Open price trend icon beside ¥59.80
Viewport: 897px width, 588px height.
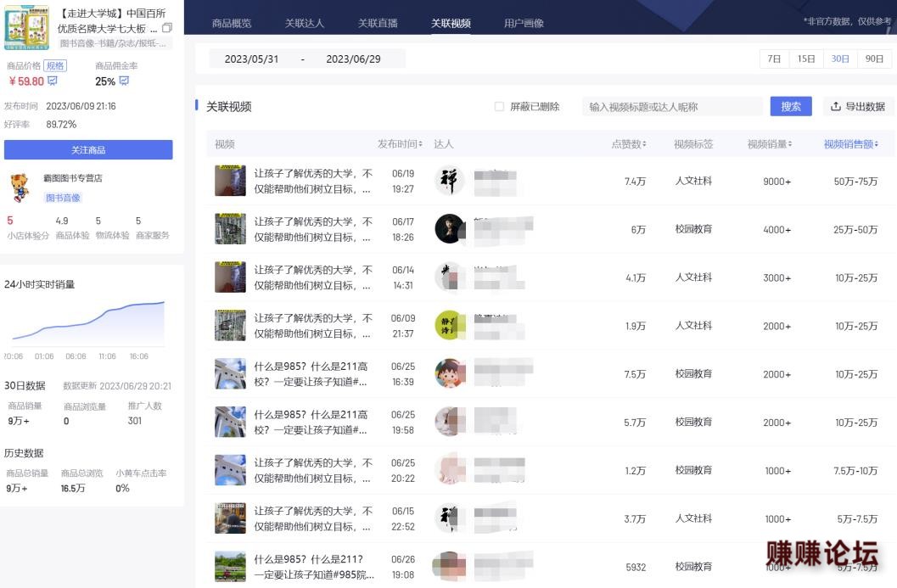pos(53,81)
